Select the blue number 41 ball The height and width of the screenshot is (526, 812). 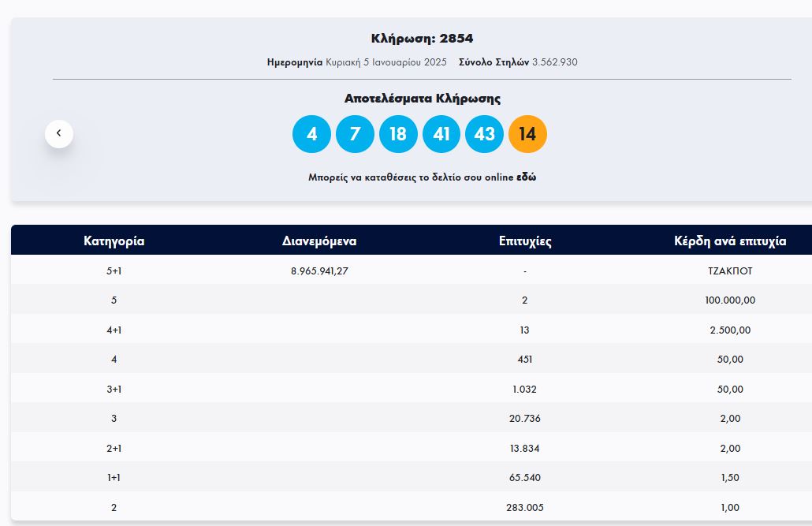(441, 134)
